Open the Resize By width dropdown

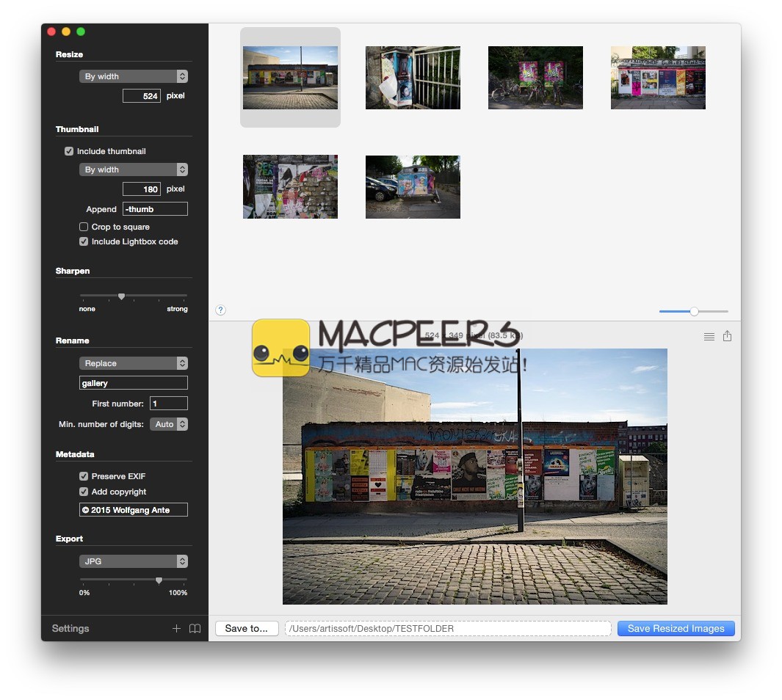[x=134, y=76]
